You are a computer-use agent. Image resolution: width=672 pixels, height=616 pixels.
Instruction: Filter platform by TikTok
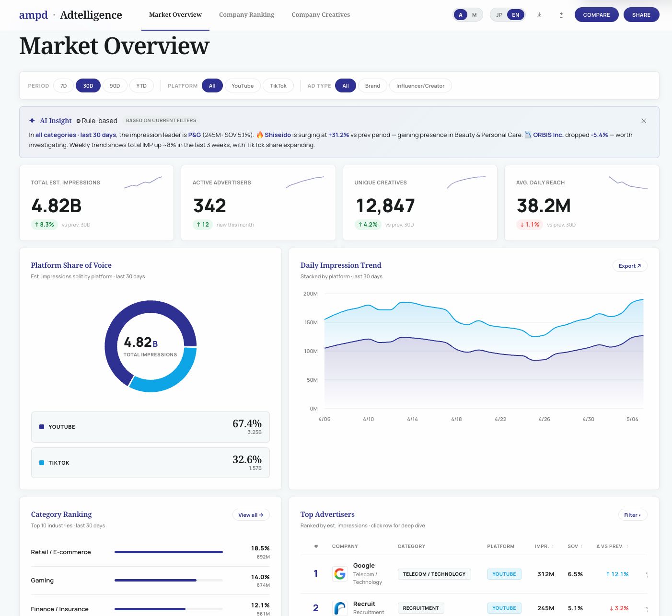(x=278, y=86)
